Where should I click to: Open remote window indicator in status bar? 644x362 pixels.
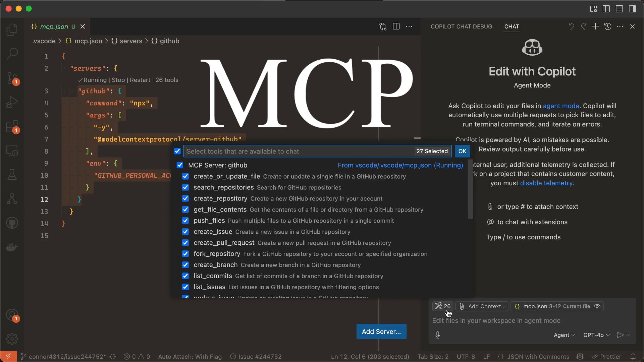[x=8, y=357]
